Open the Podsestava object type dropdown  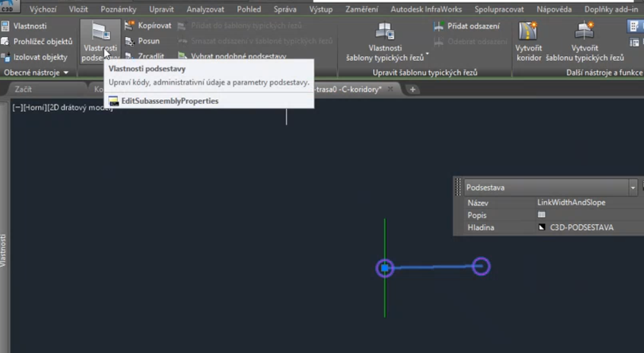632,187
